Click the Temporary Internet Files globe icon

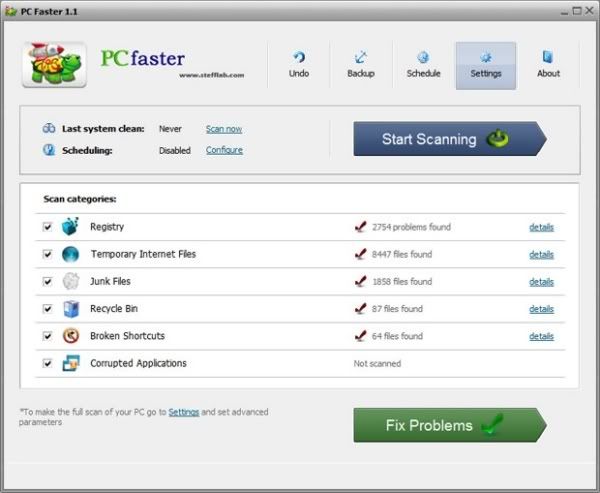point(70,254)
